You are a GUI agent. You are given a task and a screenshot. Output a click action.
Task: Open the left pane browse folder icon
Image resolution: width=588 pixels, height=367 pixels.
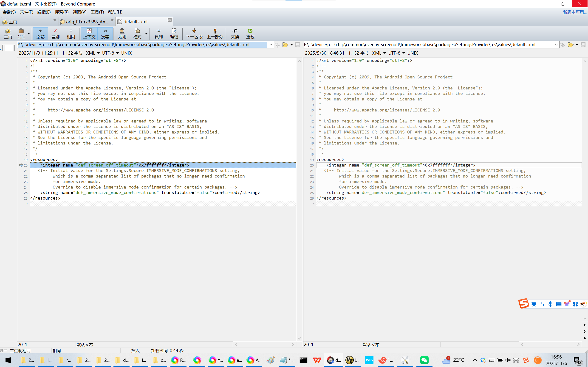[x=285, y=45]
